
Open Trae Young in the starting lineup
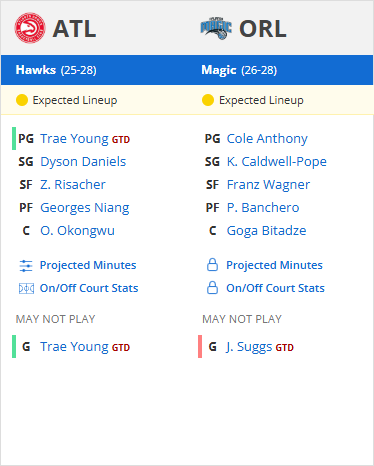74,138
